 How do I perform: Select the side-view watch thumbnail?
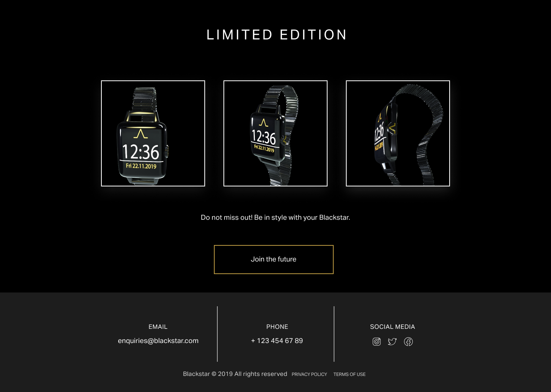click(398, 133)
